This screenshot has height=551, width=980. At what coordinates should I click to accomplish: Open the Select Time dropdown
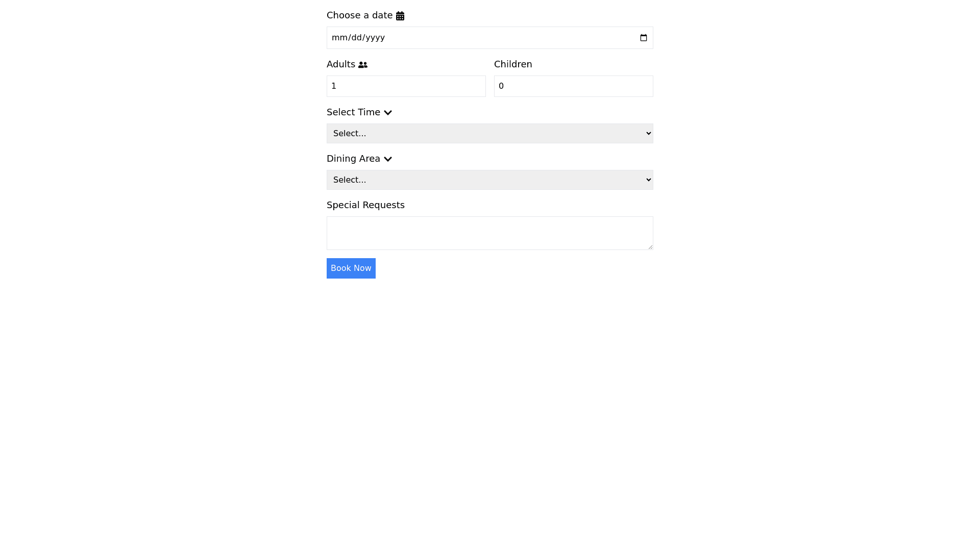click(x=489, y=133)
